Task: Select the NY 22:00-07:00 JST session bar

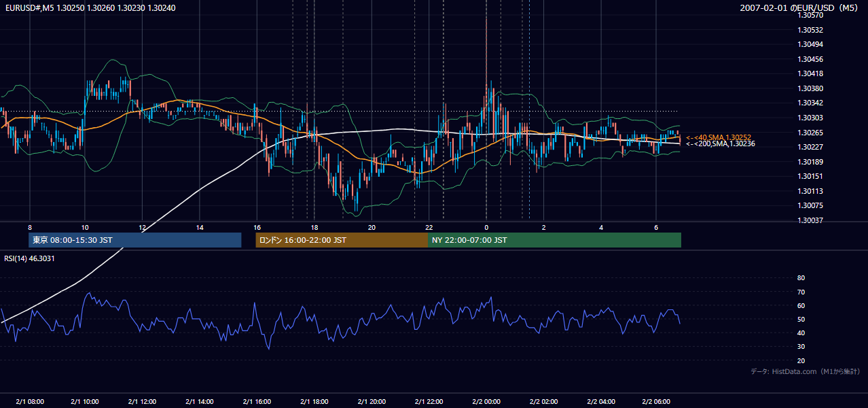Action: (554, 240)
